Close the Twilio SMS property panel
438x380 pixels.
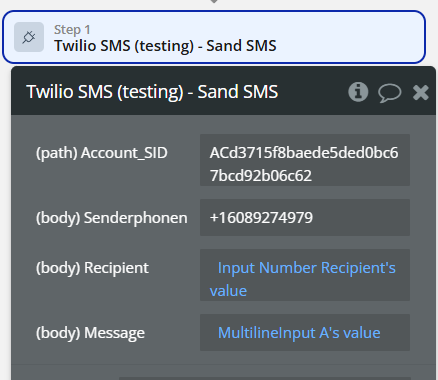click(x=421, y=92)
